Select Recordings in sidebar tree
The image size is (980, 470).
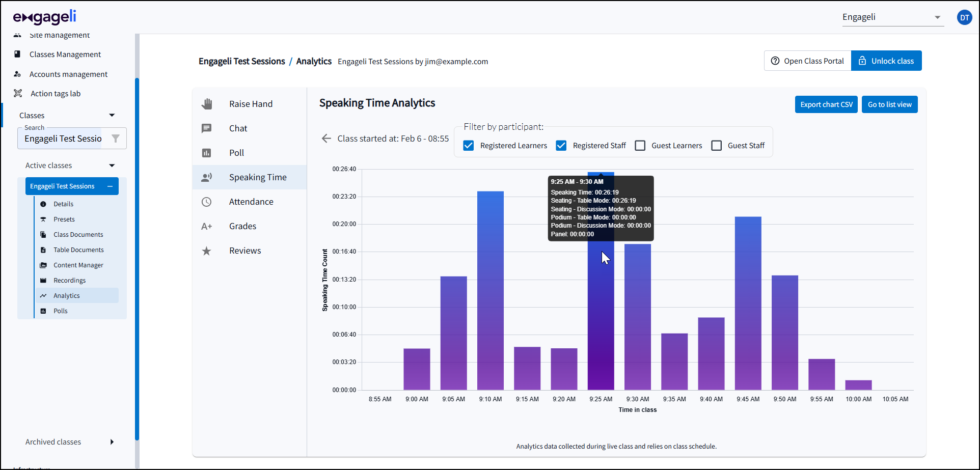point(69,280)
